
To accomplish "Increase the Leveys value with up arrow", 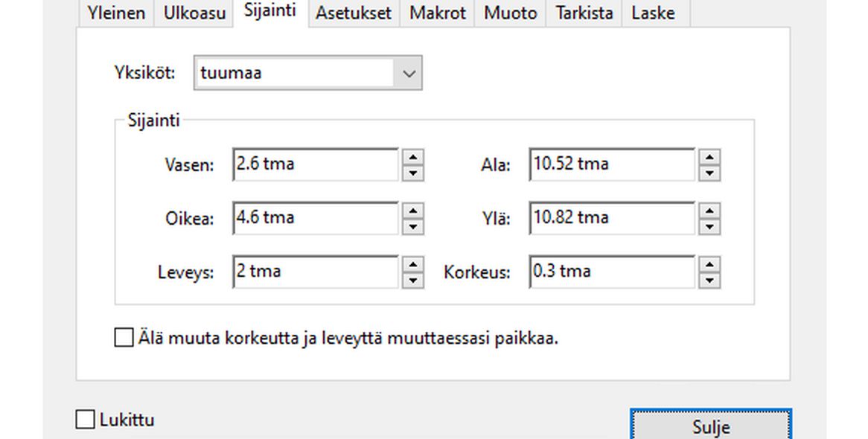I will coord(413,266).
